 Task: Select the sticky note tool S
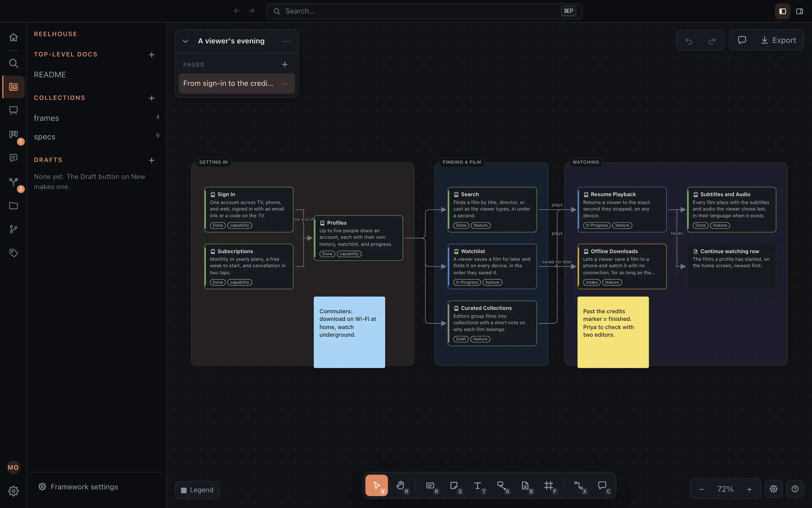tap(454, 486)
